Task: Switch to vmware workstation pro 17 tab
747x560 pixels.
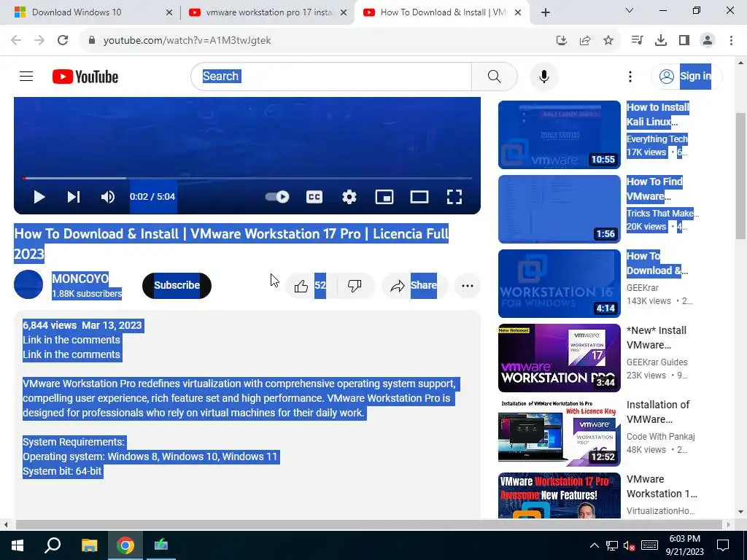Action: (x=268, y=12)
